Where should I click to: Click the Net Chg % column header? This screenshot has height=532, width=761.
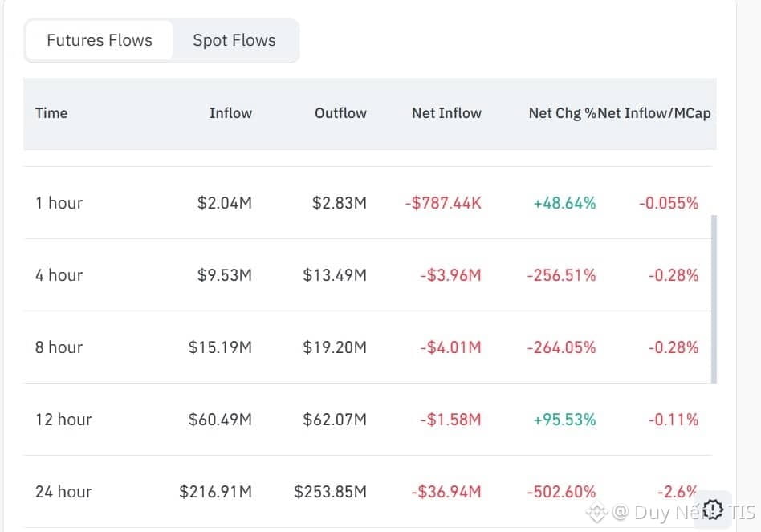(562, 113)
